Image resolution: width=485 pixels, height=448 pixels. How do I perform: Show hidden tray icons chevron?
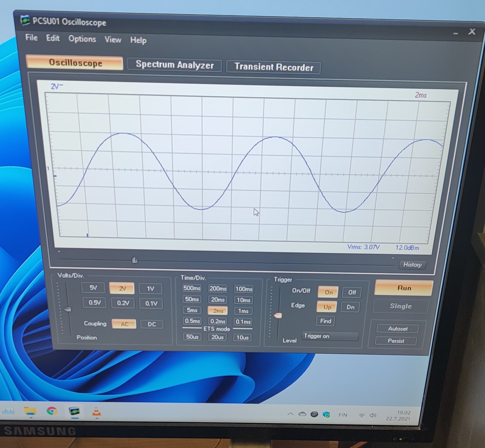coord(290,414)
